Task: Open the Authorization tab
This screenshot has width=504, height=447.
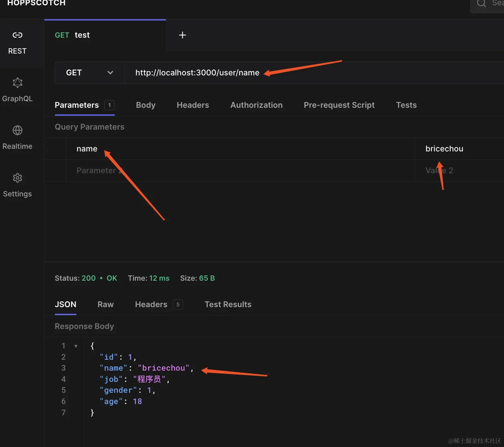Action: (x=256, y=105)
